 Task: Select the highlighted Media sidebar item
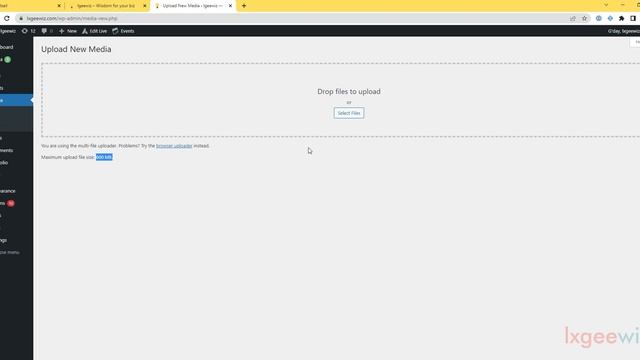coord(16,100)
